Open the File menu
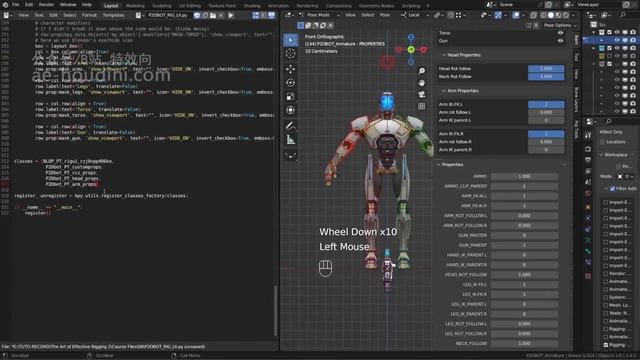The image size is (640, 360). pyautogui.click(x=16, y=5)
